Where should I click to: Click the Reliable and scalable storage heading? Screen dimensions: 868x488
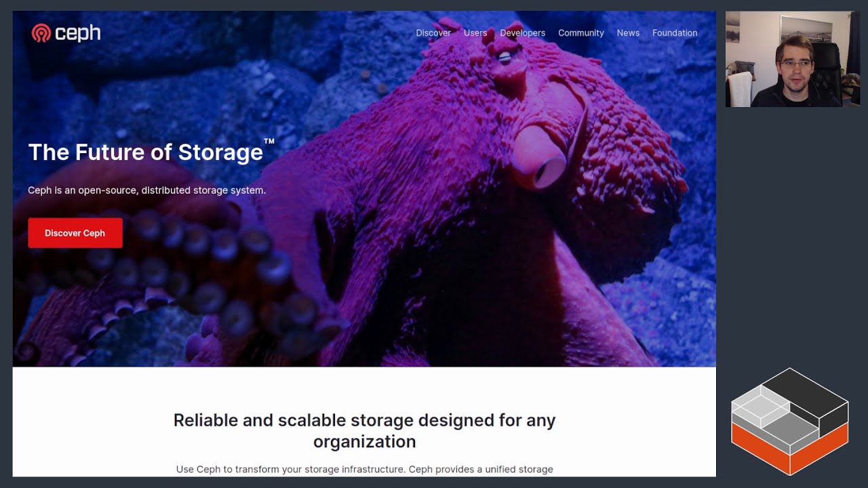point(364,430)
